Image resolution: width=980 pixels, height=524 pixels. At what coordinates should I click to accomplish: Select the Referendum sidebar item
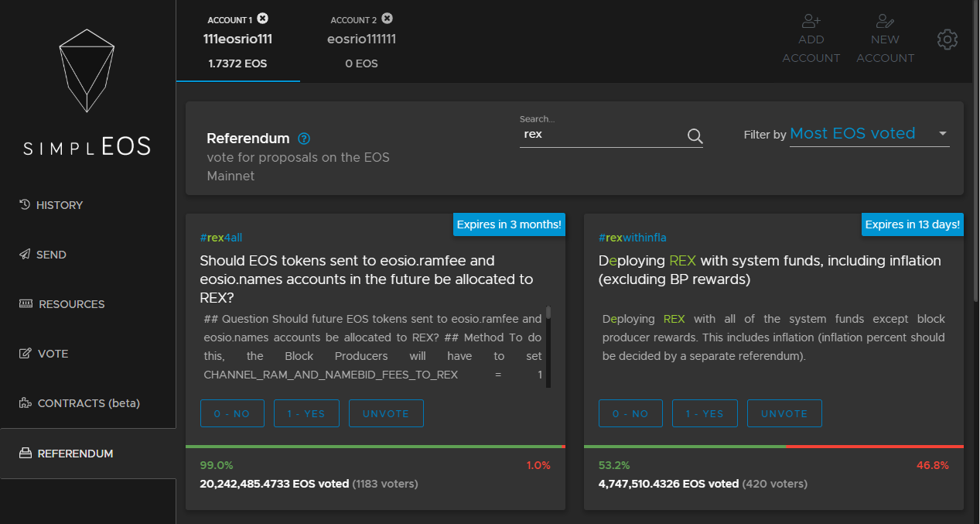coord(88,454)
